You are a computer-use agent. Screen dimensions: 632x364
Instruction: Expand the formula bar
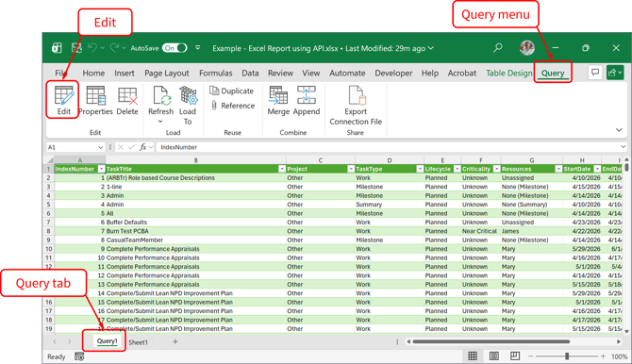[x=624, y=147]
